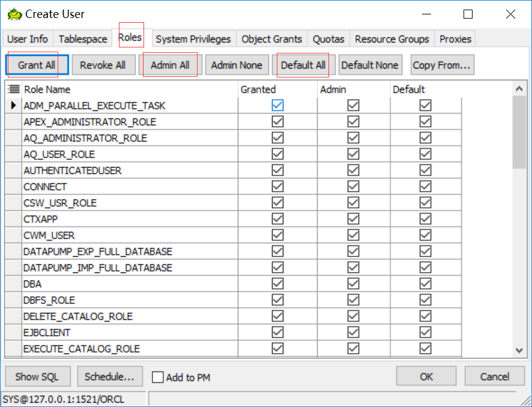Click the SYS@127.0.0.1:1521/ORCL status bar entry
The height and width of the screenshot is (407, 532).
click(64, 399)
